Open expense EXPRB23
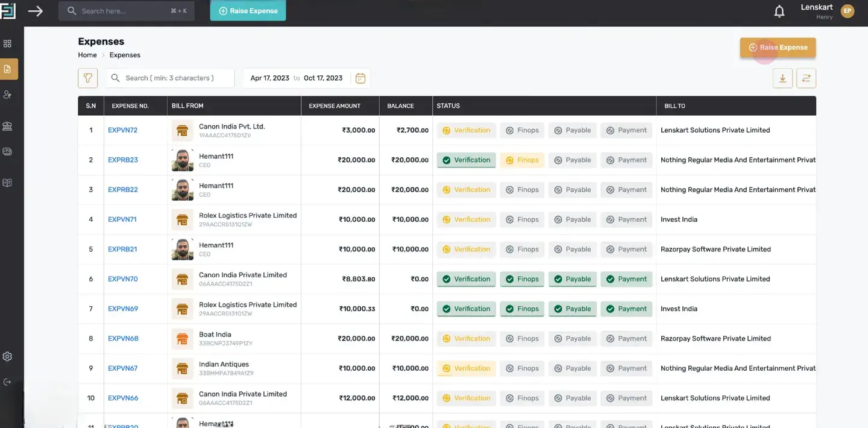 pos(123,160)
